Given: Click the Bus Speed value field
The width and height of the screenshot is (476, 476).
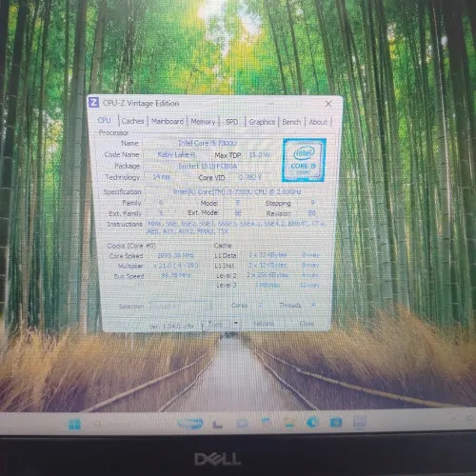Looking at the screenshot, I should coord(176,275).
